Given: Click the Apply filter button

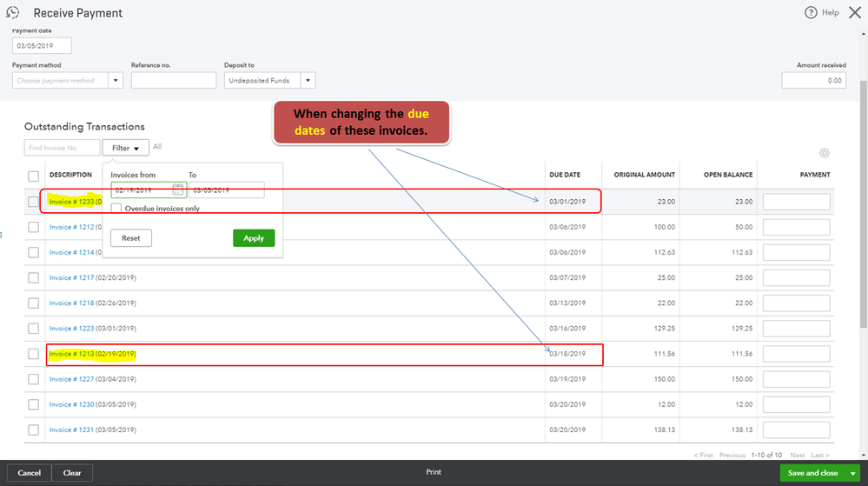Looking at the screenshot, I should click(x=254, y=238).
